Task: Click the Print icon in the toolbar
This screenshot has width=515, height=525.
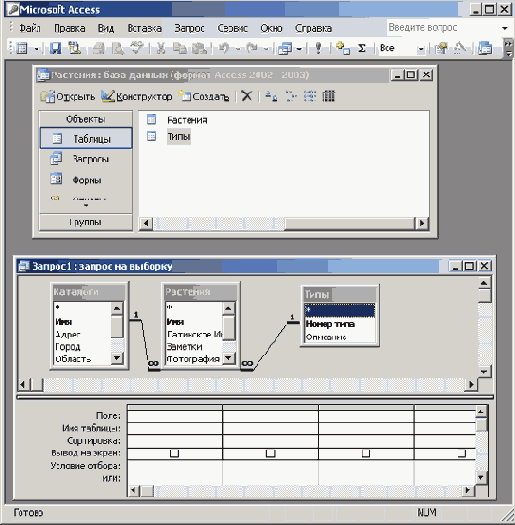Action: tap(98, 49)
